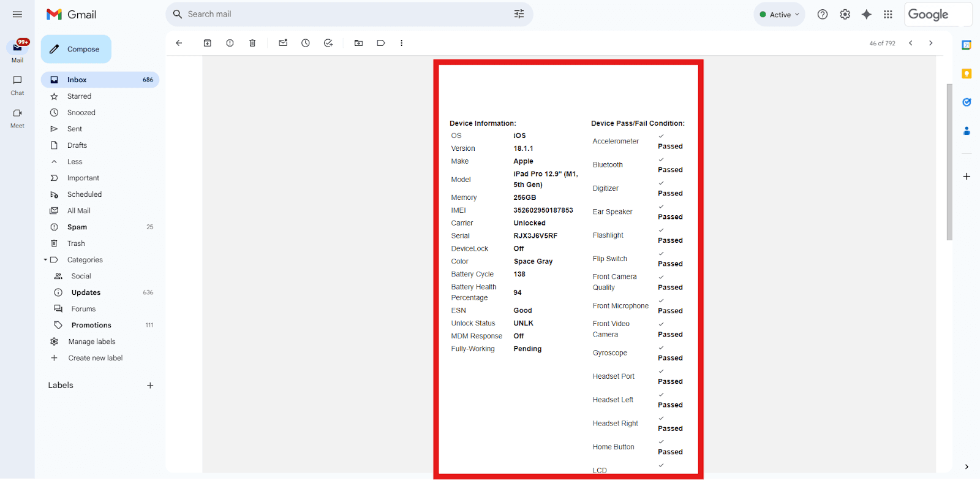This screenshot has height=480, width=980.
Task: Add a new label with plus icon
Action: tap(150, 386)
